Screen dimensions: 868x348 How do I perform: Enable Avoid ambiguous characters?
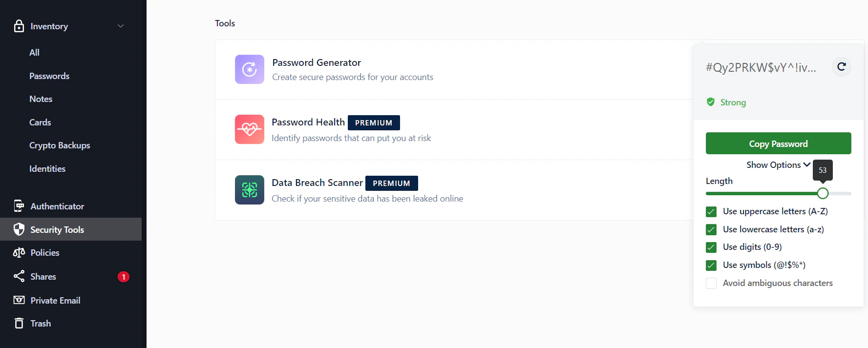coord(711,283)
